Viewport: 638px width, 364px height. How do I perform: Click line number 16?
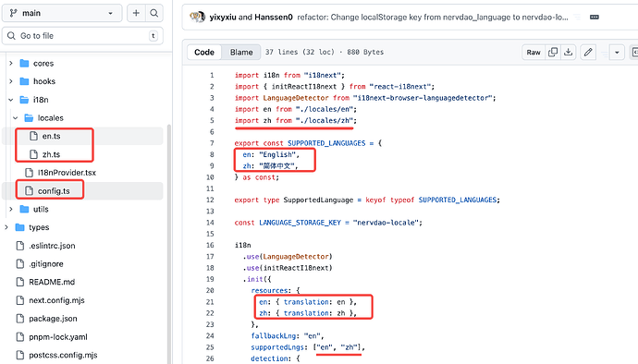[x=210, y=245]
